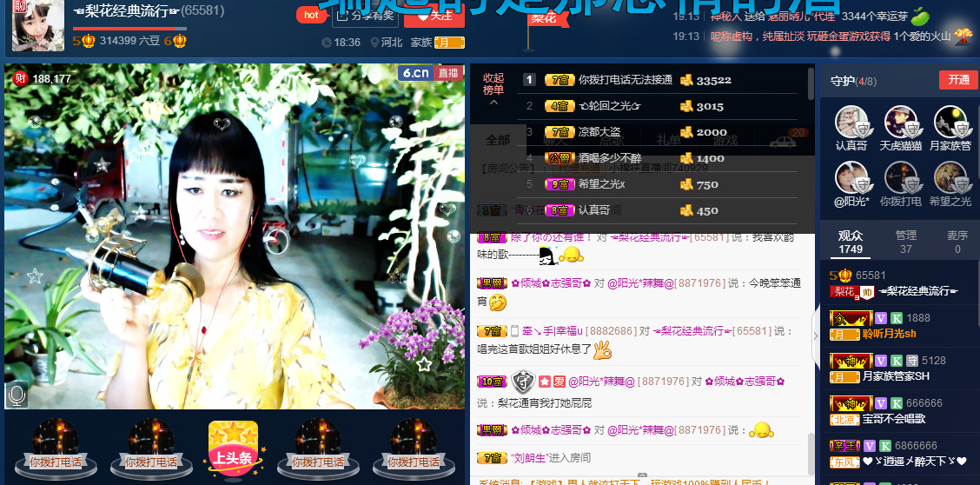
Task: Click the 上头条 headline star button
Action: tap(233, 448)
